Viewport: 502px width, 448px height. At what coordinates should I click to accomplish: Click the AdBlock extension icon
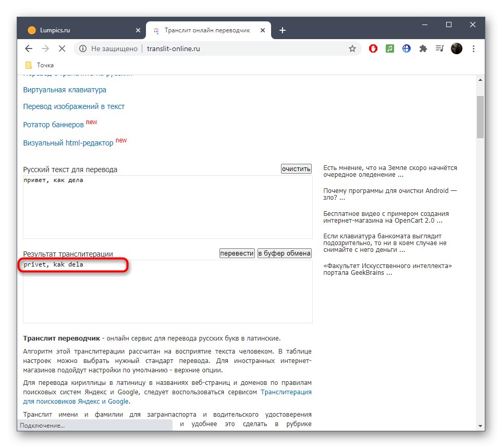373,48
